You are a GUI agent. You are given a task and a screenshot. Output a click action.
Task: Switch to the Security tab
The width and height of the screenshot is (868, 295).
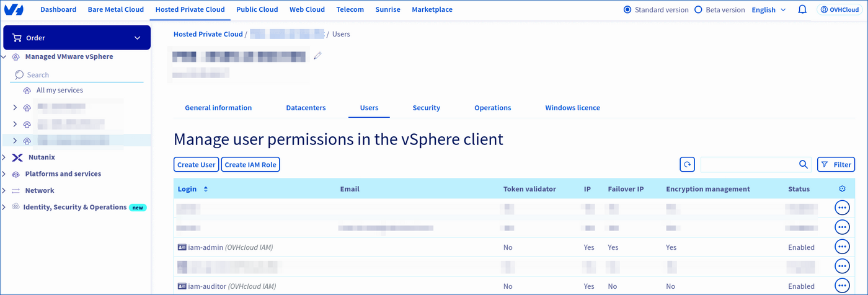427,108
